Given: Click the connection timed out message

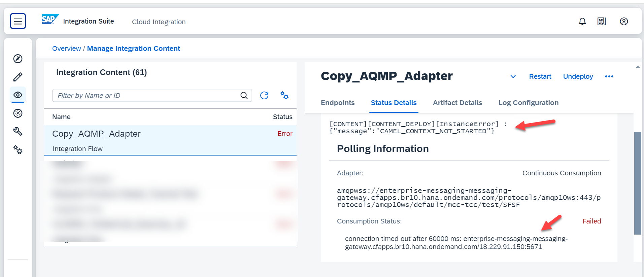Looking at the screenshot, I should click(x=456, y=243).
